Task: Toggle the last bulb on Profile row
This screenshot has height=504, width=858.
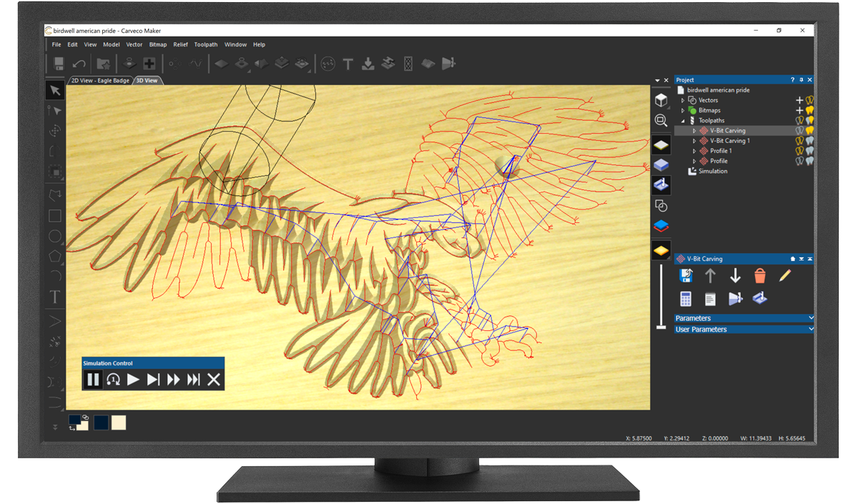Action: click(810, 161)
